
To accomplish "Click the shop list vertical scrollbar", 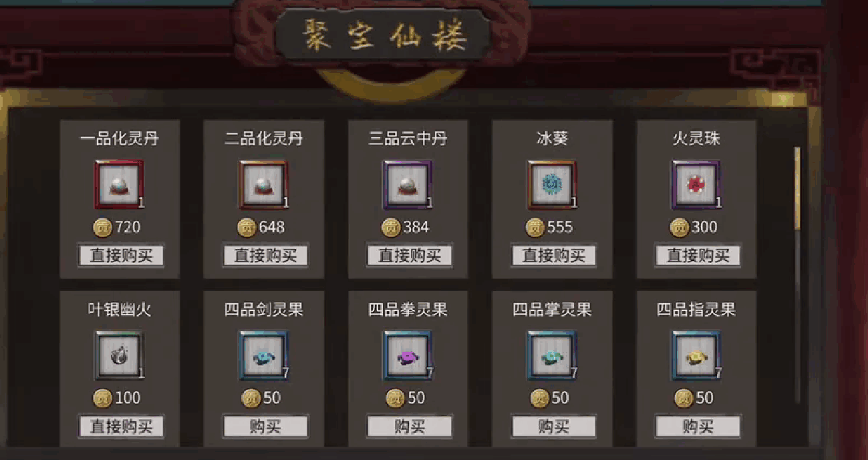I will 797,274.
